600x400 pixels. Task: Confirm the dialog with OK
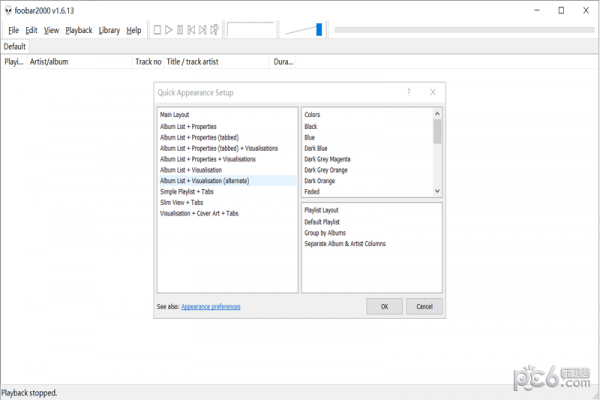click(x=385, y=307)
